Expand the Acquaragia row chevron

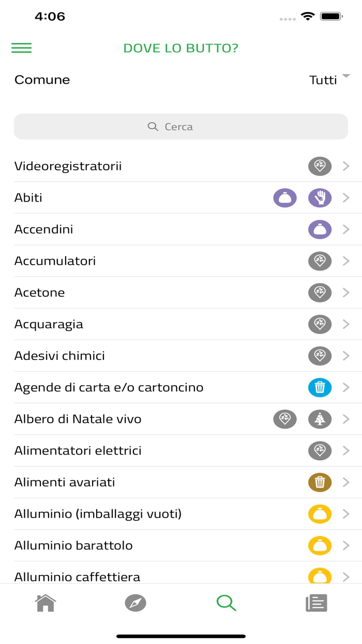[x=345, y=324]
